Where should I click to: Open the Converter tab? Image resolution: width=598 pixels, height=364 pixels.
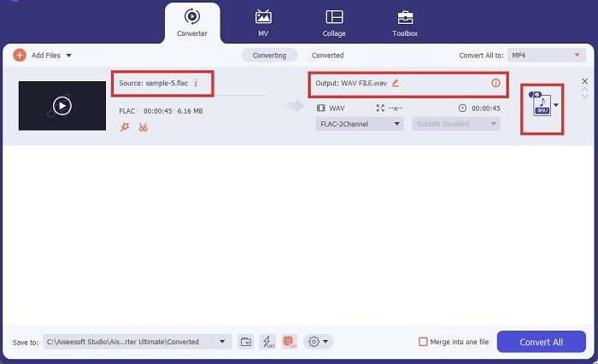point(192,22)
